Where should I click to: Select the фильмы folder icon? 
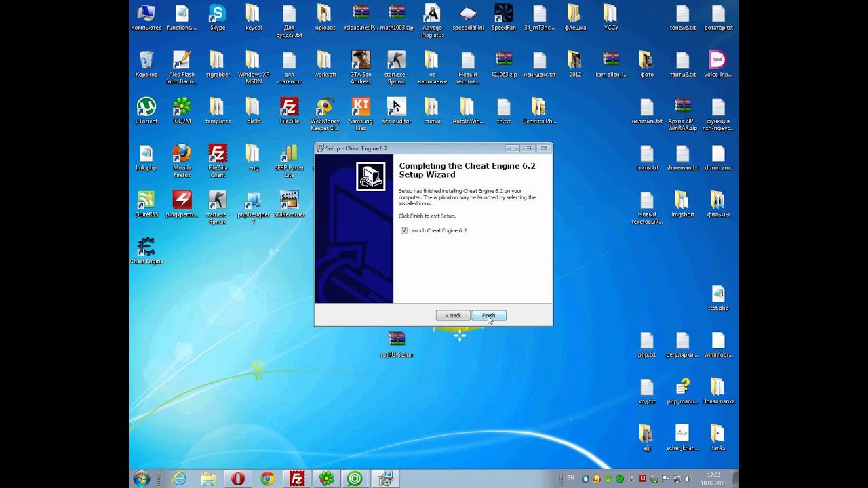click(x=718, y=204)
